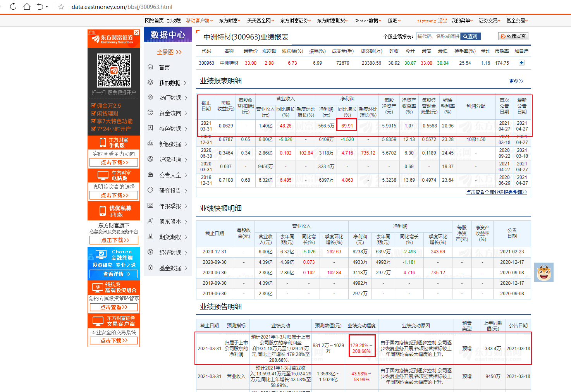Expand the 东方财富期货 dropdown
This screenshot has width=571, height=392.
coord(332,21)
